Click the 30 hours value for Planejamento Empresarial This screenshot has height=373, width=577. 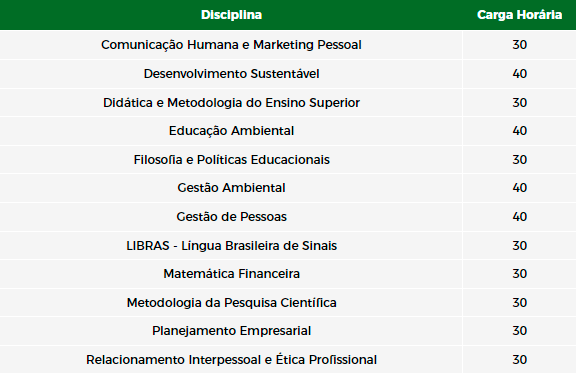click(x=519, y=331)
